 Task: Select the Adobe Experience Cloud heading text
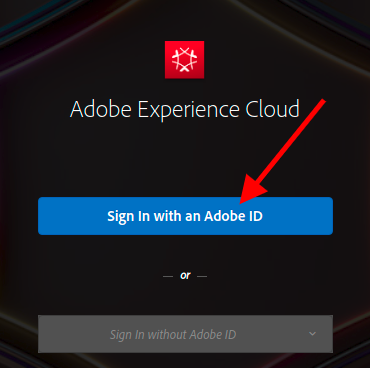[185, 109]
